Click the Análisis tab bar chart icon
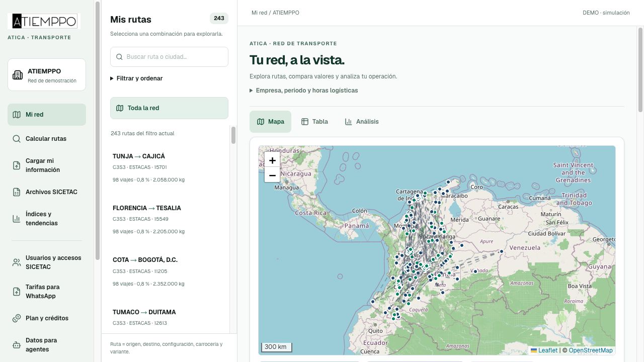 click(x=348, y=122)
